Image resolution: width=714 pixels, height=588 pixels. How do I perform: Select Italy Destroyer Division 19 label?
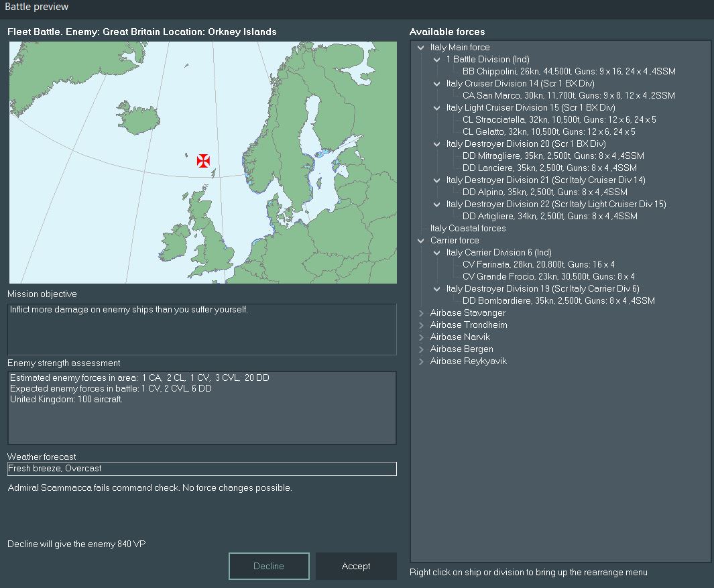(x=543, y=288)
